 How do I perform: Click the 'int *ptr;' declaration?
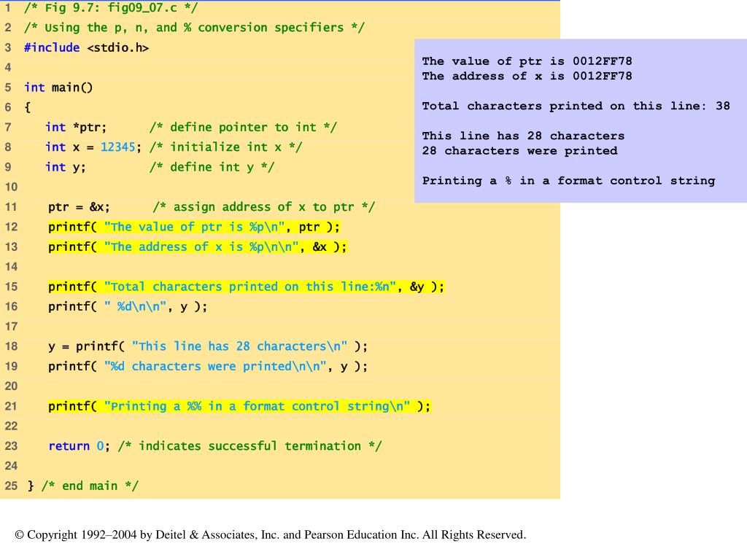pyautogui.click(x=76, y=127)
